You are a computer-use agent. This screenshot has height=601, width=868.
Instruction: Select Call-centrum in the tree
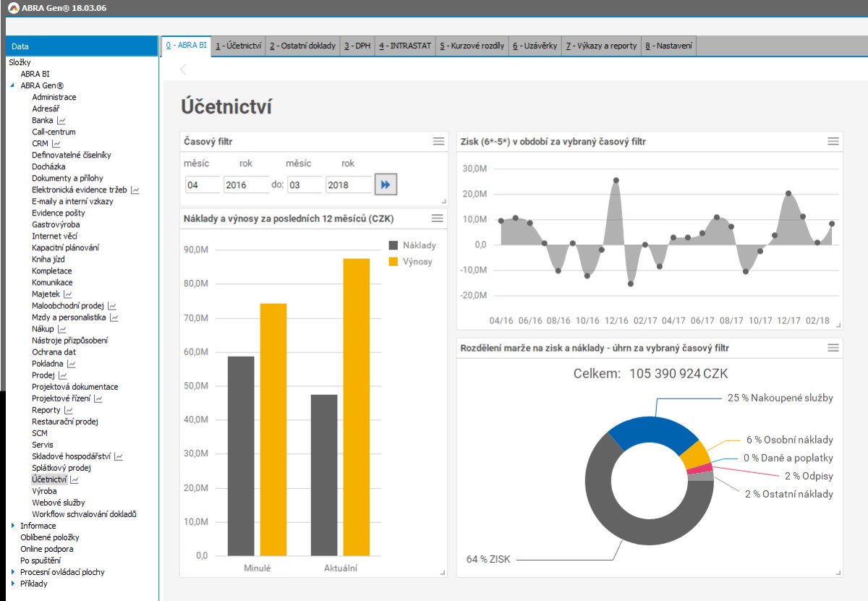coord(54,132)
